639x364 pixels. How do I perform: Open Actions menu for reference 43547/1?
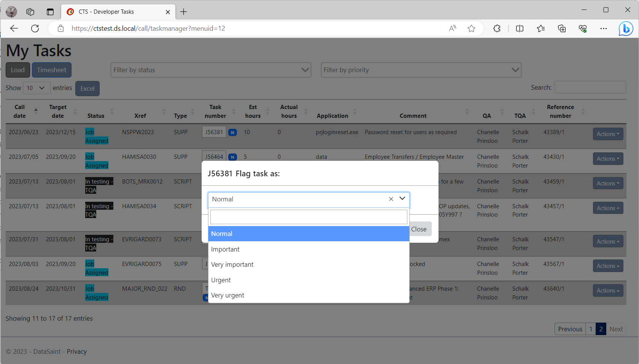point(608,241)
